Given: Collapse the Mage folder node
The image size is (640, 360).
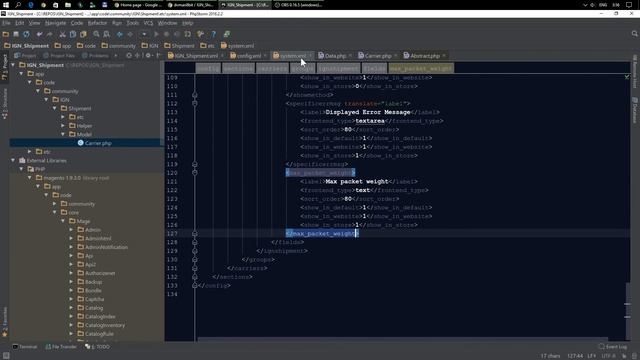Looking at the screenshot, I should click(x=63, y=221).
